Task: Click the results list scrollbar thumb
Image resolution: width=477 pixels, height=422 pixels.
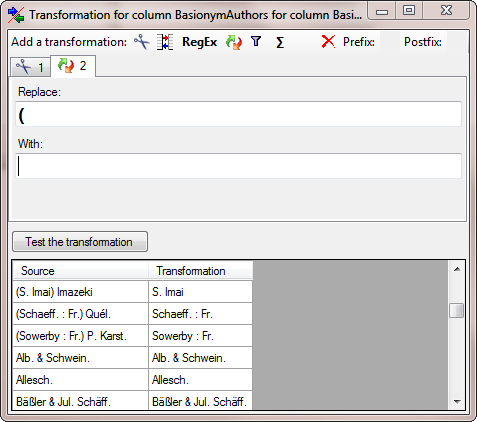Action: click(457, 310)
